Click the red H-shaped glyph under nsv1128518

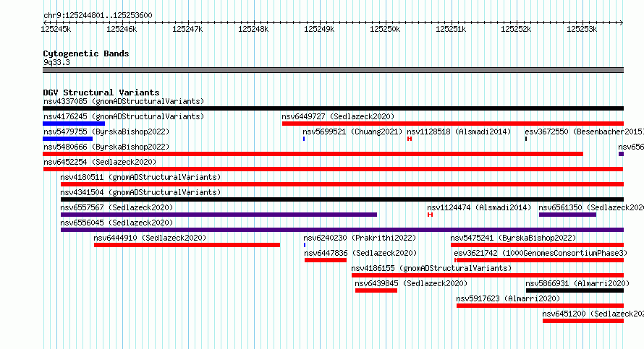click(410, 139)
